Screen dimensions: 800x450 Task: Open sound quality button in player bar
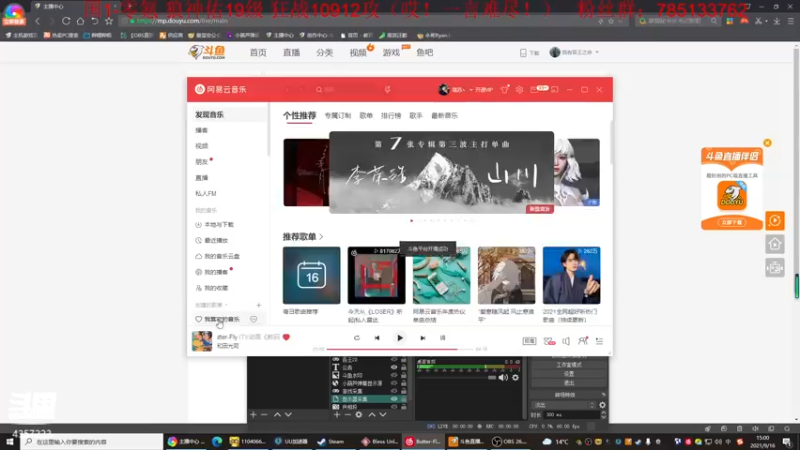pos(529,341)
